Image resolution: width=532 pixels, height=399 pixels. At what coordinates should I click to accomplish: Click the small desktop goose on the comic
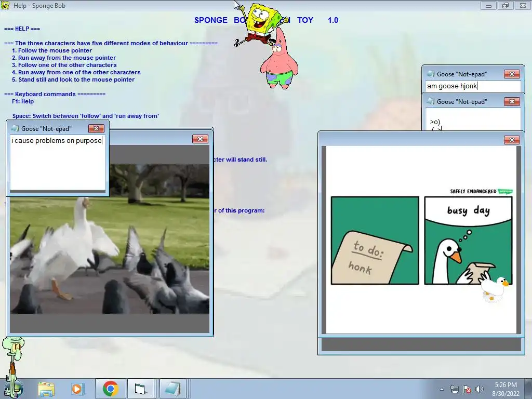(x=494, y=288)
